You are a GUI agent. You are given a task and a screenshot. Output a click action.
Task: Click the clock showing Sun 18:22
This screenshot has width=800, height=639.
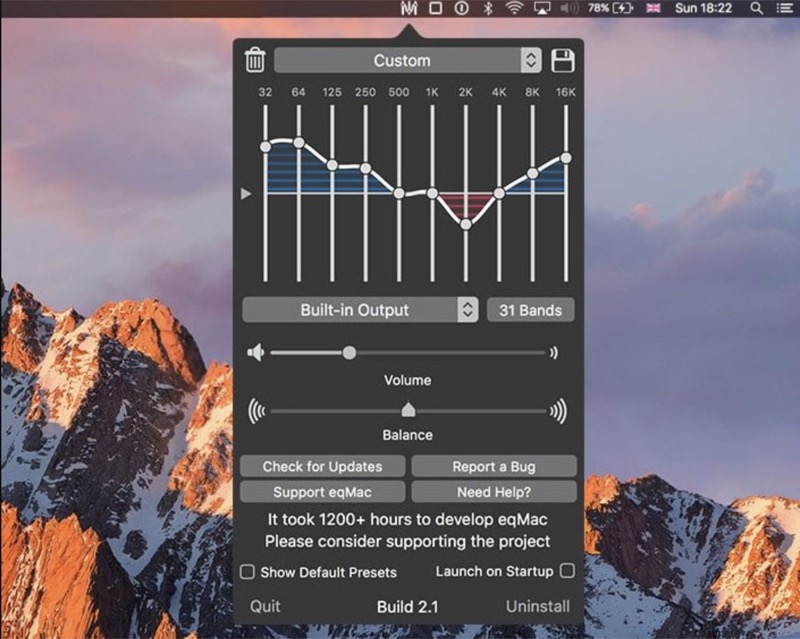pos(703,8)
